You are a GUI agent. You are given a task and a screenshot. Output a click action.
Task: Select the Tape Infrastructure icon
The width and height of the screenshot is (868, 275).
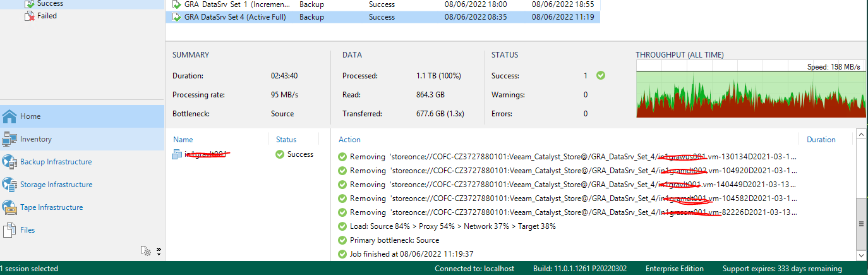click(x=9, y=207)
